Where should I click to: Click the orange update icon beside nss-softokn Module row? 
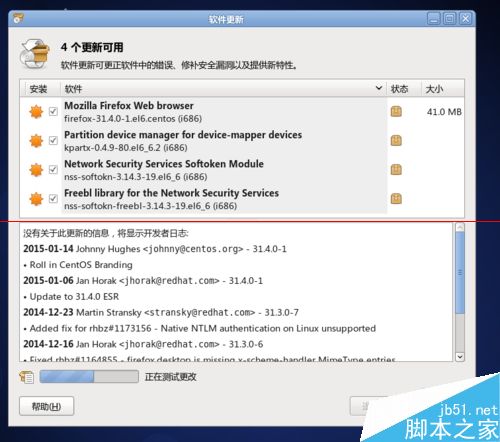[x=36, y=170]
